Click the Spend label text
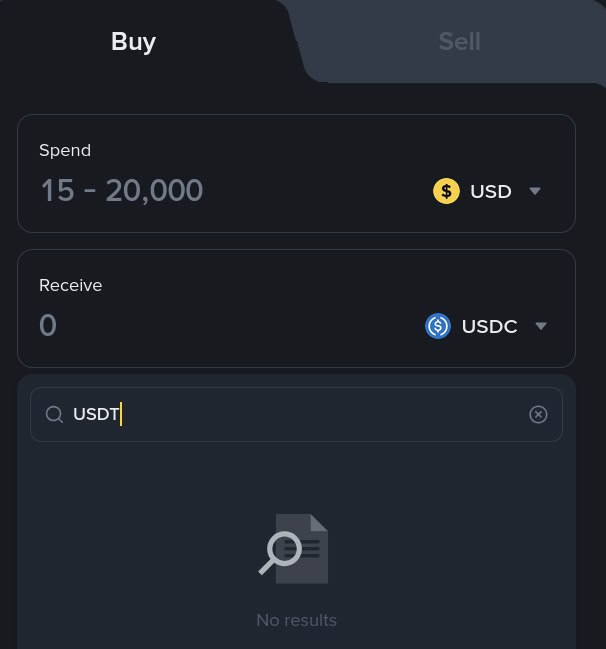Viewport: 606px width, 649px height. coord(65,150)
